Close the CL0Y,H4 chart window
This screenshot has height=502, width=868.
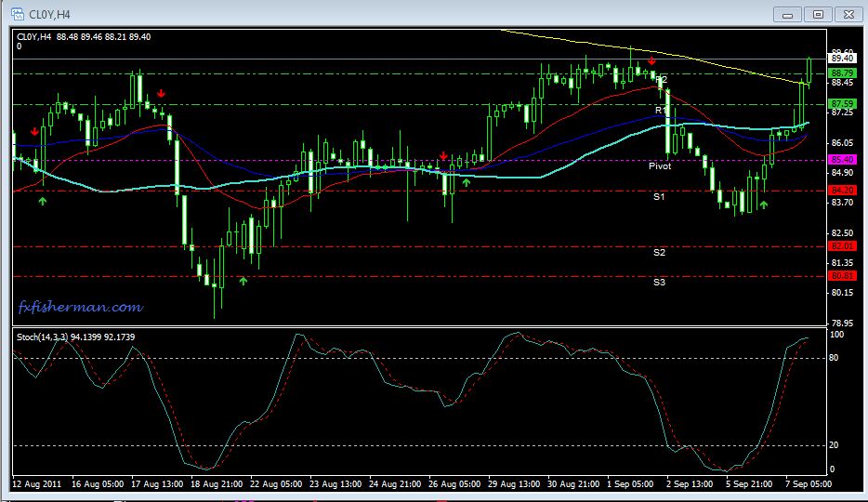848,14
